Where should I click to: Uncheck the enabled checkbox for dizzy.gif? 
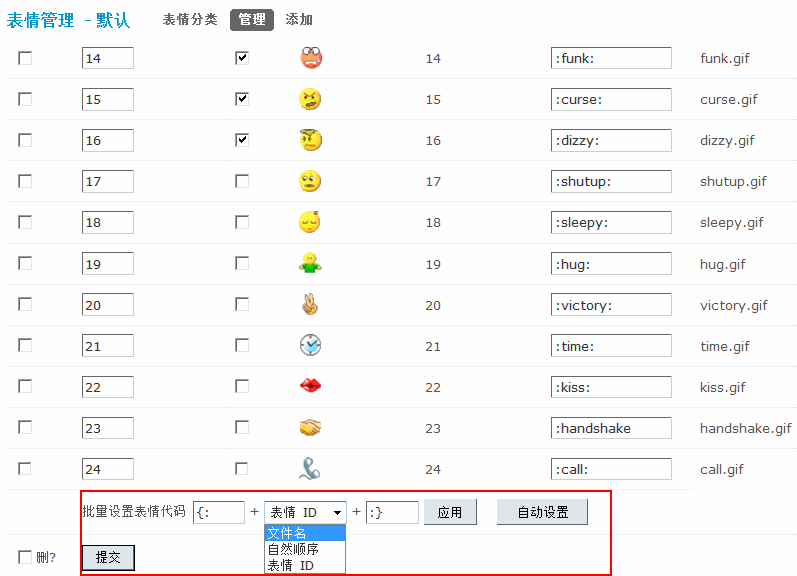pyautogui.click(x=242, y=140)
